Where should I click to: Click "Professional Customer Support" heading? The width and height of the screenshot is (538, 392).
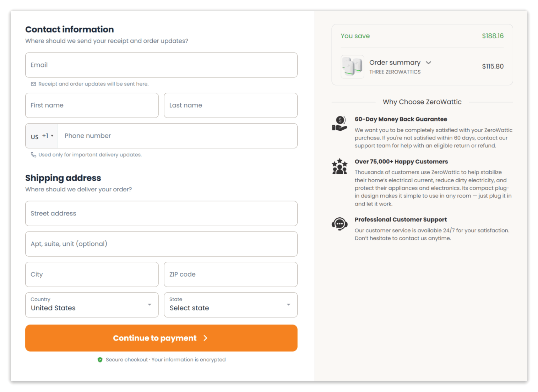401,219
